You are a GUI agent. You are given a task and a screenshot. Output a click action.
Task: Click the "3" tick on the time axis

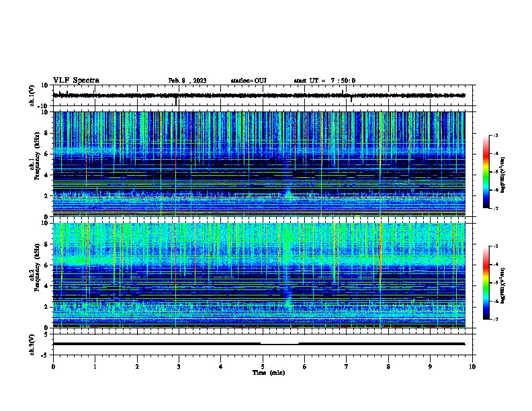pos(179,367)
